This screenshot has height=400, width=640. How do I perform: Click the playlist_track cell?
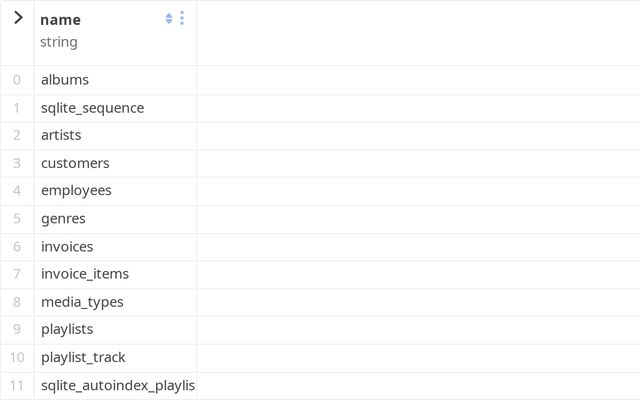point(83,357)
